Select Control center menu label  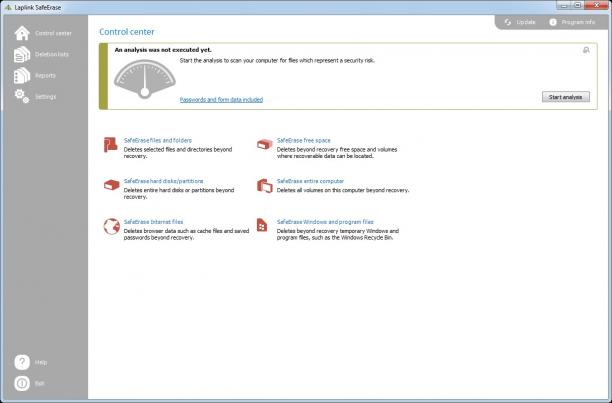[53, 33]
